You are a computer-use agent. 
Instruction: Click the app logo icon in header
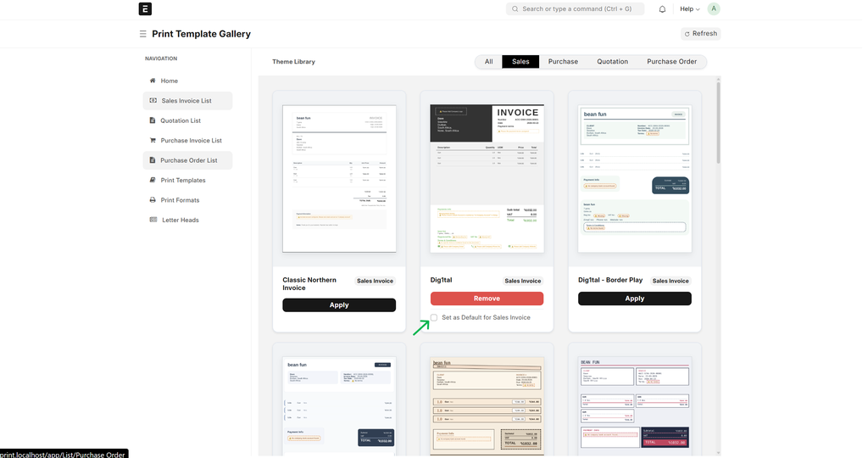[x=145, y=9]
